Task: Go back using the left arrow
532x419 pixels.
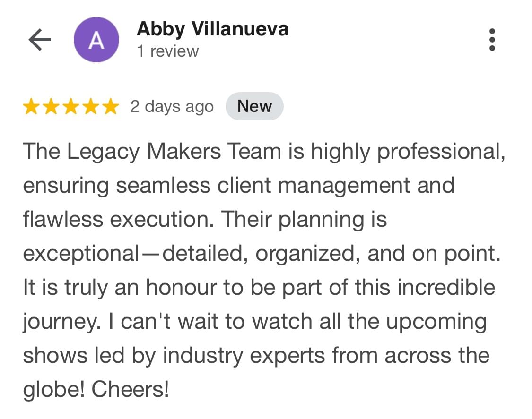Action: point(40,40)
